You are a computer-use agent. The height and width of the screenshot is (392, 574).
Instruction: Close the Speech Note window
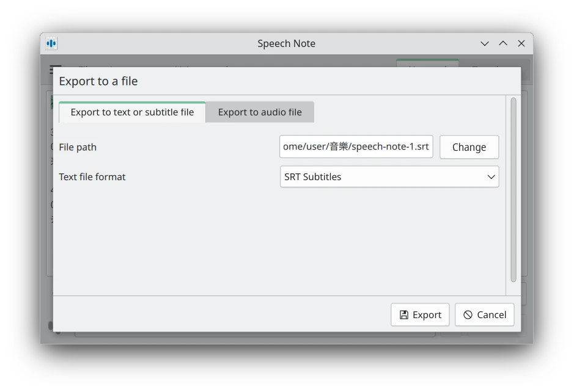point(521,43)
